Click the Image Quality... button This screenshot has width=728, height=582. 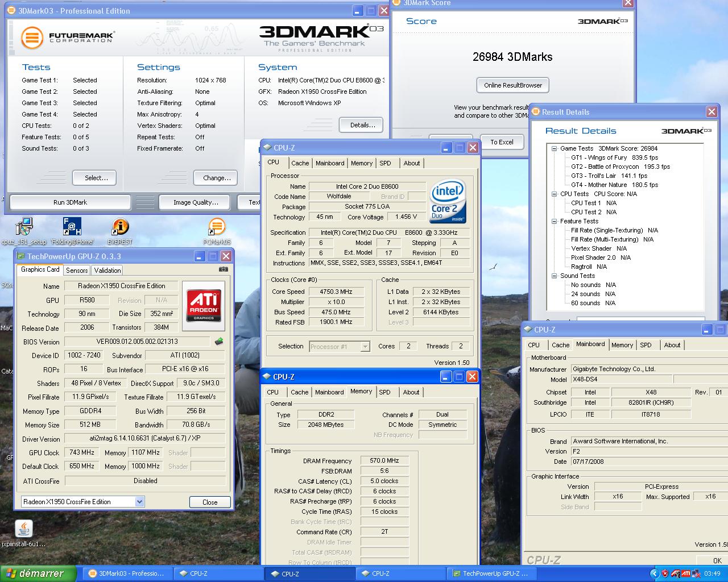click(196, 202)
